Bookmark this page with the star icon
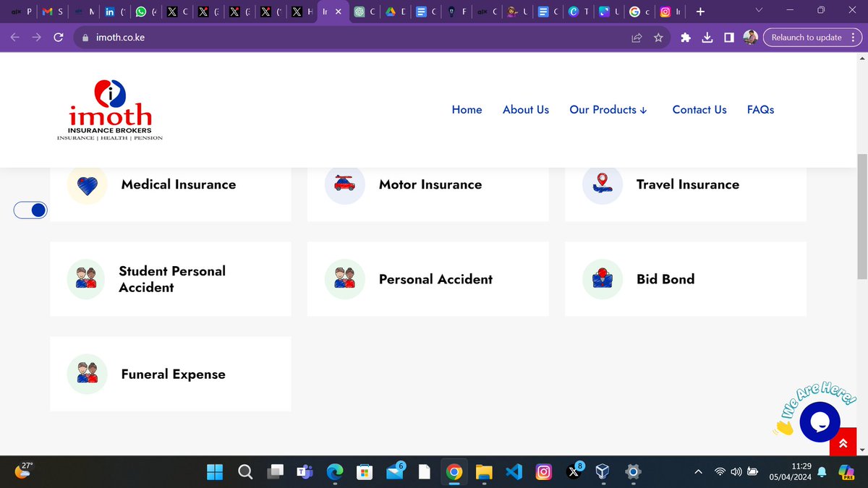The width and height of the screenshot is (868, 488). tap(658, 38)
